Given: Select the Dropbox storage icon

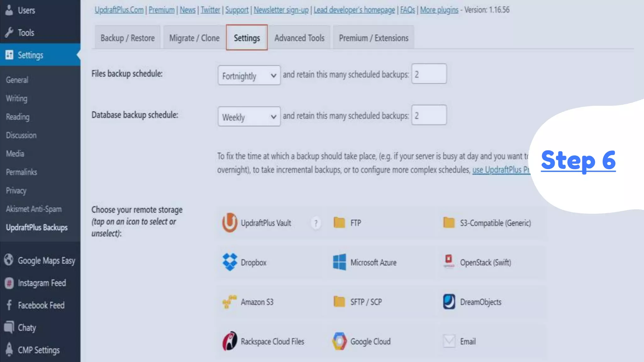Looking at the screenshot, I should point(230,262).
